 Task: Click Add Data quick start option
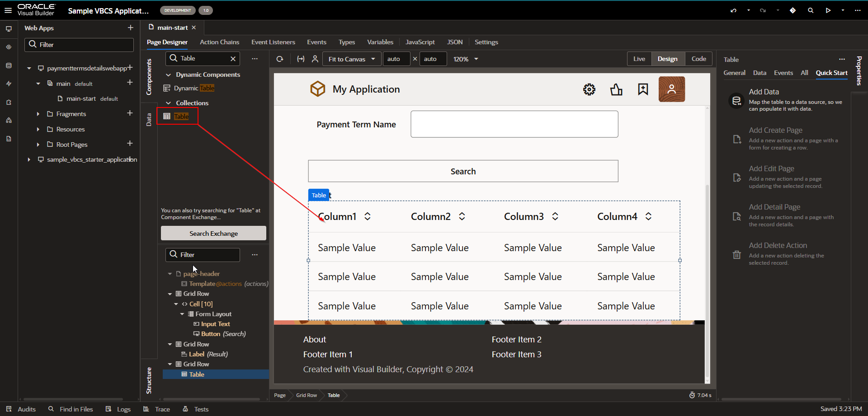point(787,100)
